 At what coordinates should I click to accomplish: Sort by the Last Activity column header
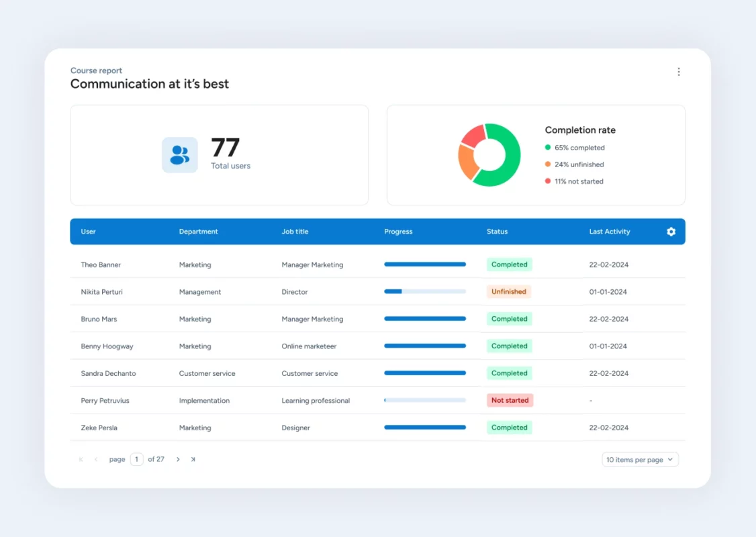pos(609,232)
